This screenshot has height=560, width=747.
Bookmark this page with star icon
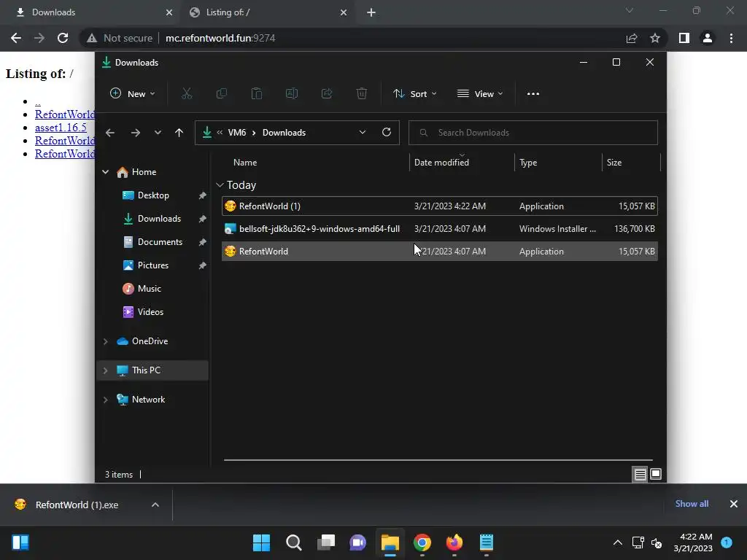click(655, 38)
